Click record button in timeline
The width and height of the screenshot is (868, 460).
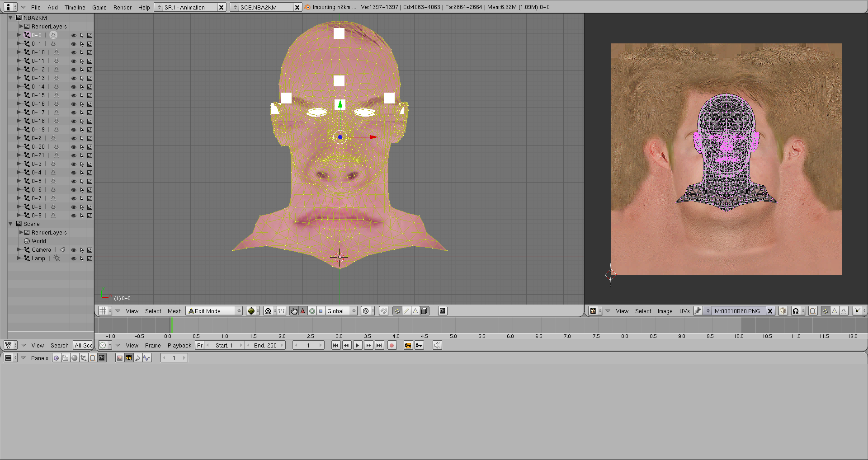click(392, 345)
